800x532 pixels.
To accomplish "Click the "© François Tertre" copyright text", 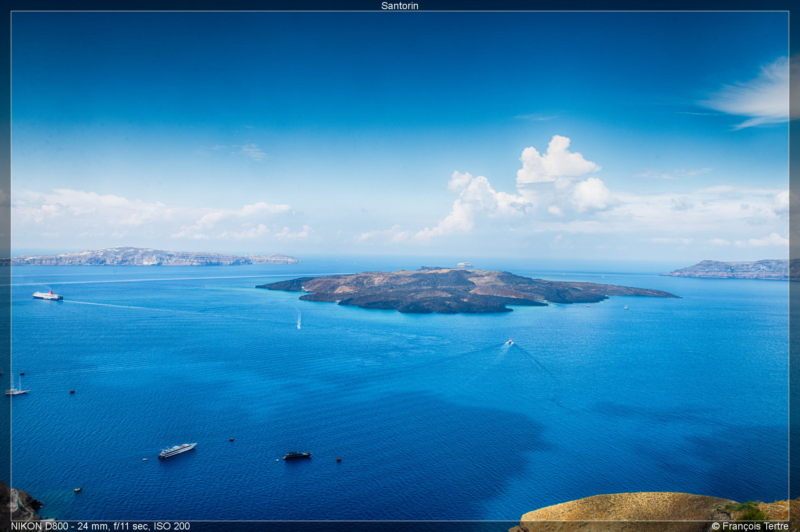I will [750, 526].
